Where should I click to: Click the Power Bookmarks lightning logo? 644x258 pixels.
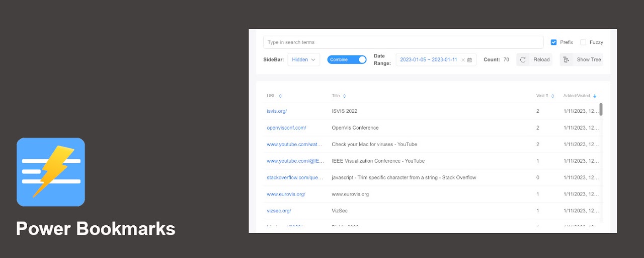pyautogui.click(x=51, y=172)
